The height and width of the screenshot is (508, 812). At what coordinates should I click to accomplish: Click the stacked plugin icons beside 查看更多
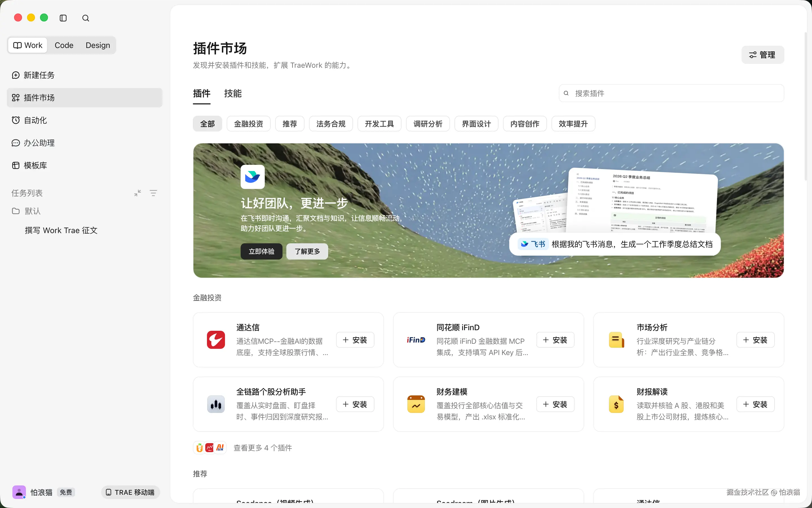210,448
